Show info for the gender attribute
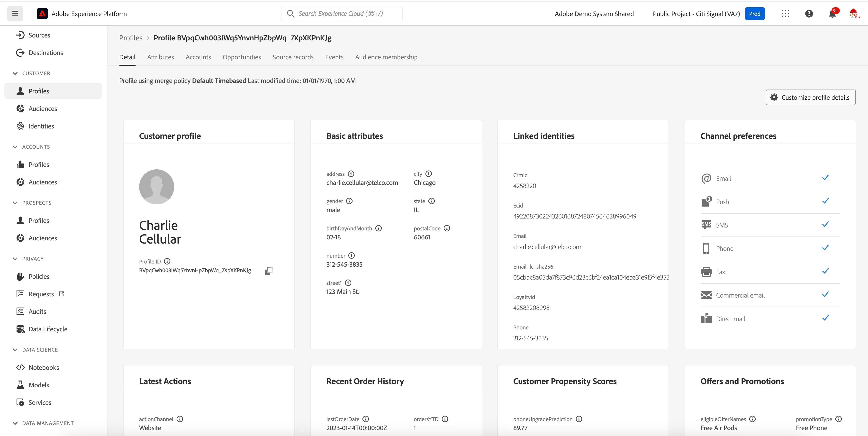868x436 pixels. coord(349,201)
